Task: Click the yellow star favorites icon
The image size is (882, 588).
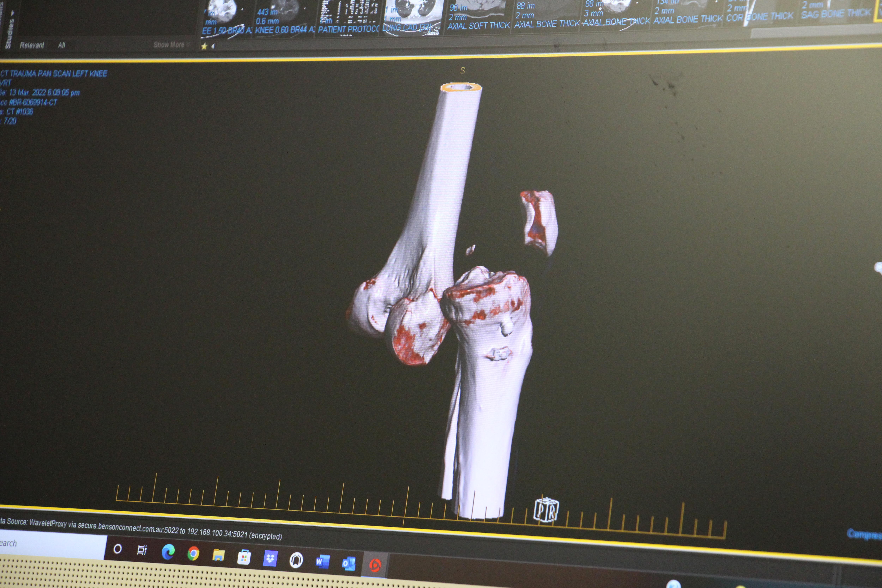Action: tap(204, 46)
